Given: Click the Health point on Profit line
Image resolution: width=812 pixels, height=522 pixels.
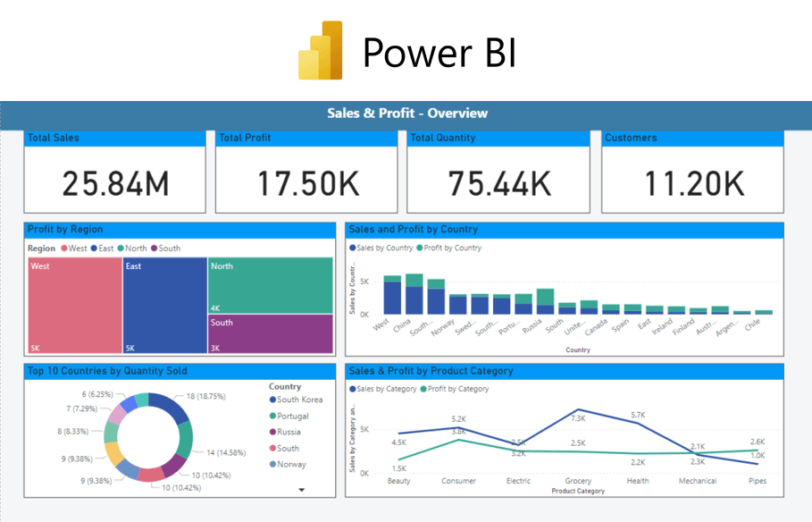Looking at the screenshot, I should (x=638, y=453).
